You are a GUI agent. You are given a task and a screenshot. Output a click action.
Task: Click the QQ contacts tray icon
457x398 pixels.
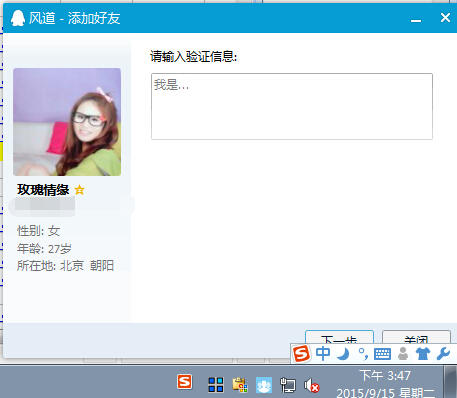click(264, 385)
